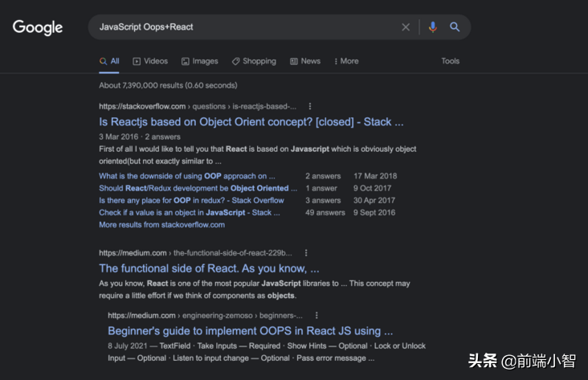Open 'The functional side of React' Medium result
The width and height of the screenshot is (588, 380).
point(209,268)
